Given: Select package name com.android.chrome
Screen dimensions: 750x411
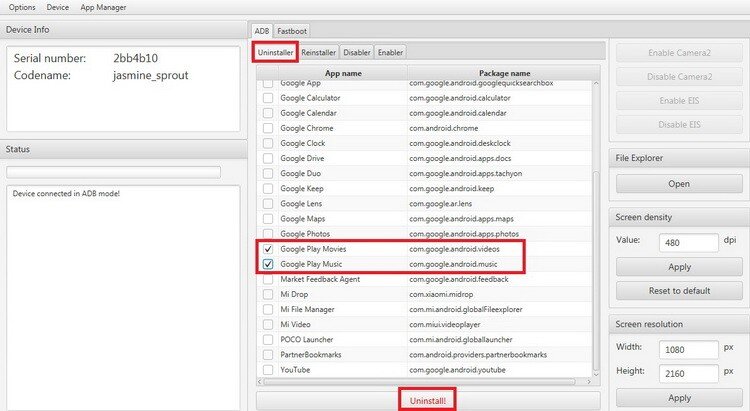Looking at the screenshot, I should [x=443, y=128].
